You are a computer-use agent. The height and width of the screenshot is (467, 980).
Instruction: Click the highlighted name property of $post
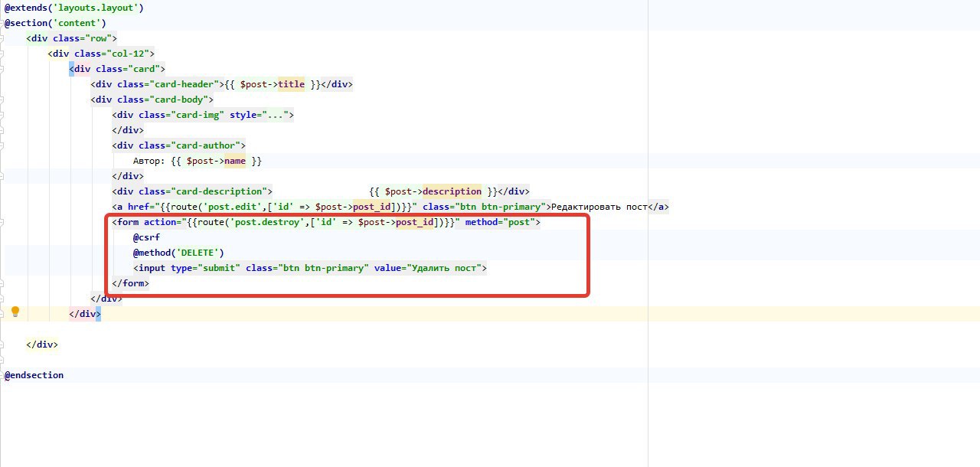235,161
